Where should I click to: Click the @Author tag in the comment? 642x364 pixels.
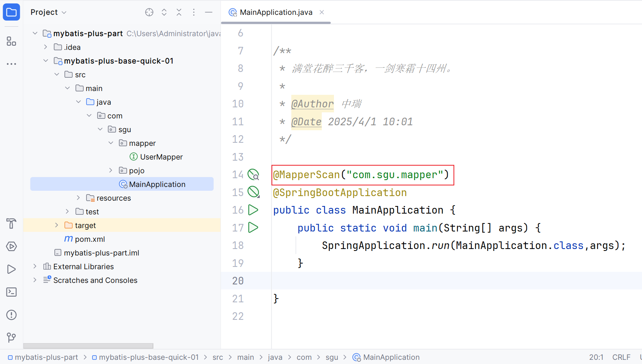click(312, 104)
